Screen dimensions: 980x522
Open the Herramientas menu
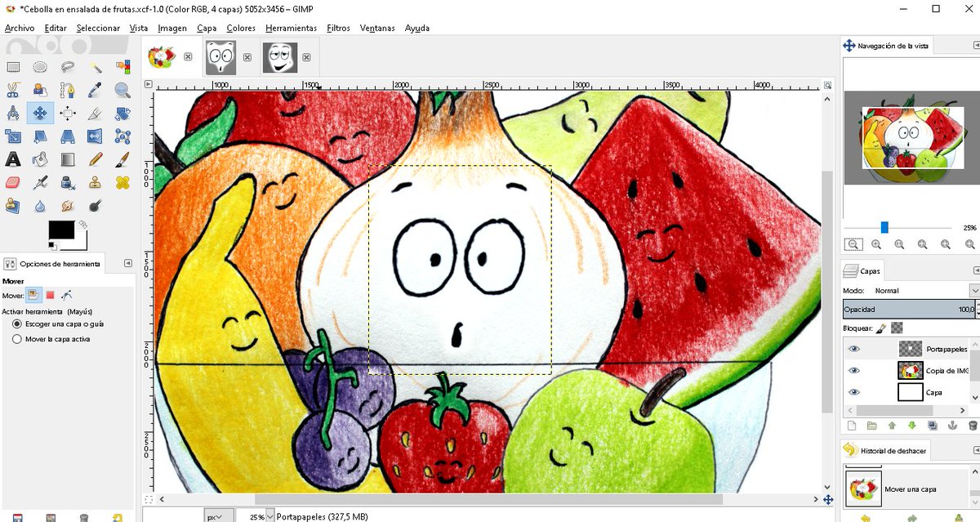(291, 28)
